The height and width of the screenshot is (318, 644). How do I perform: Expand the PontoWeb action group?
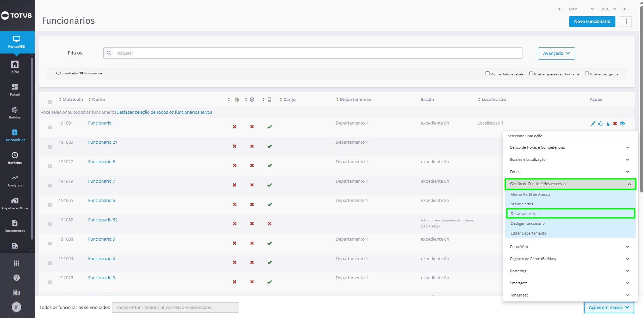pyautogui.click(x=570, y=247)
